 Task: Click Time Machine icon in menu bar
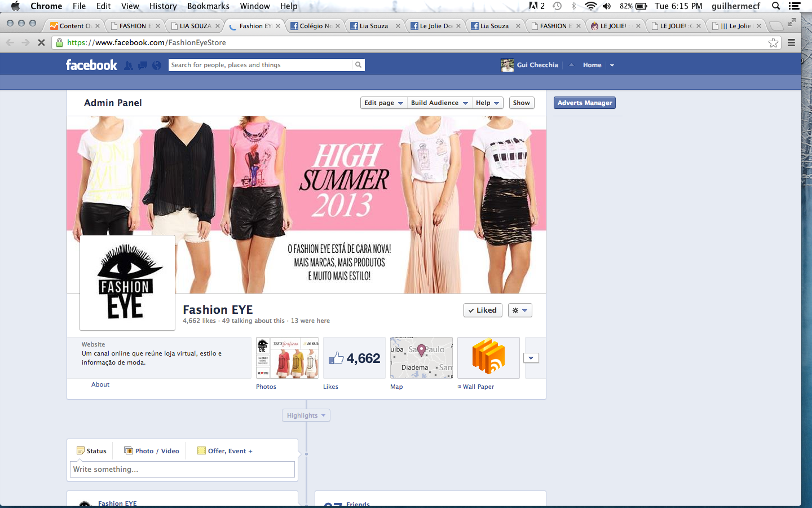click(557, 6)
